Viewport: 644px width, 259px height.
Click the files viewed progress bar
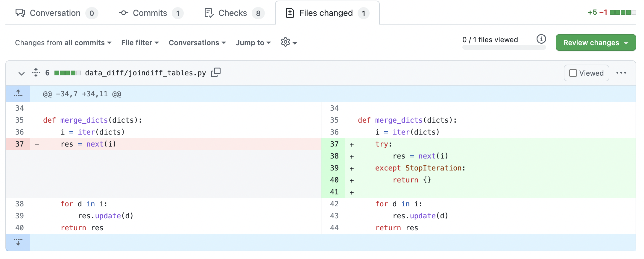click(x=504, y=47)
